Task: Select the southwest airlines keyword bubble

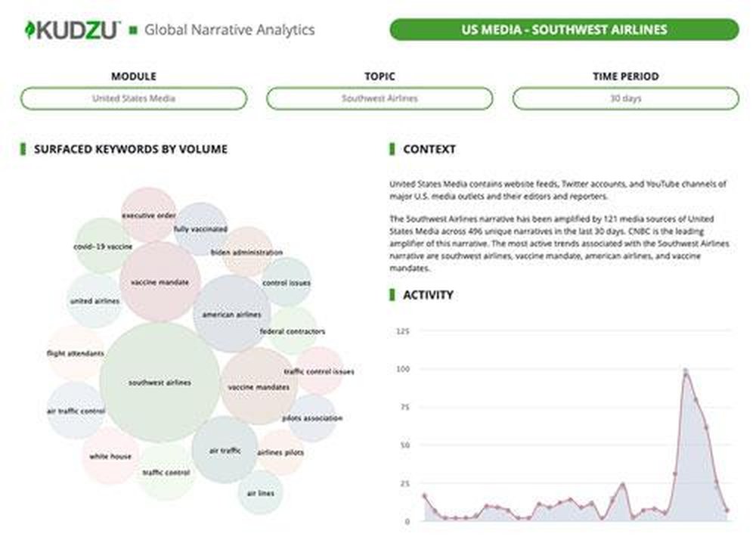Action: (160, 383)
